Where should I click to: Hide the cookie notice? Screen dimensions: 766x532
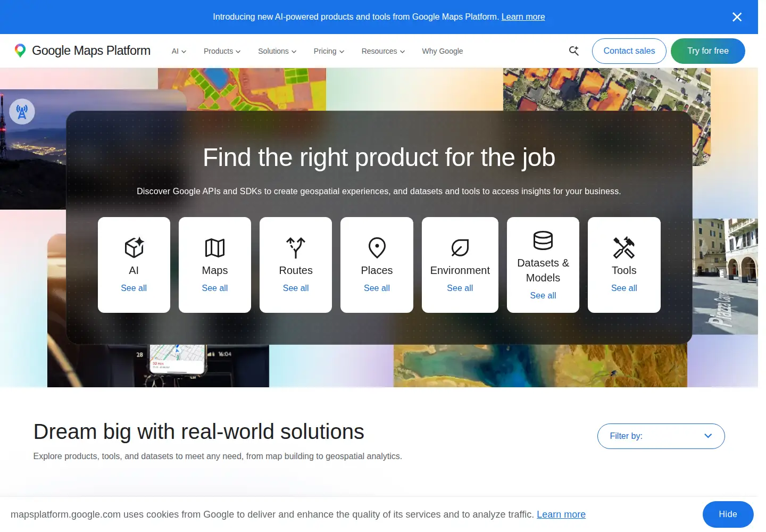(x=728, y=514)
